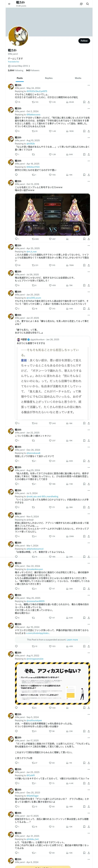Go back using the top-left arrow
The width and height of the screenshot is (98, 868).
9,4
